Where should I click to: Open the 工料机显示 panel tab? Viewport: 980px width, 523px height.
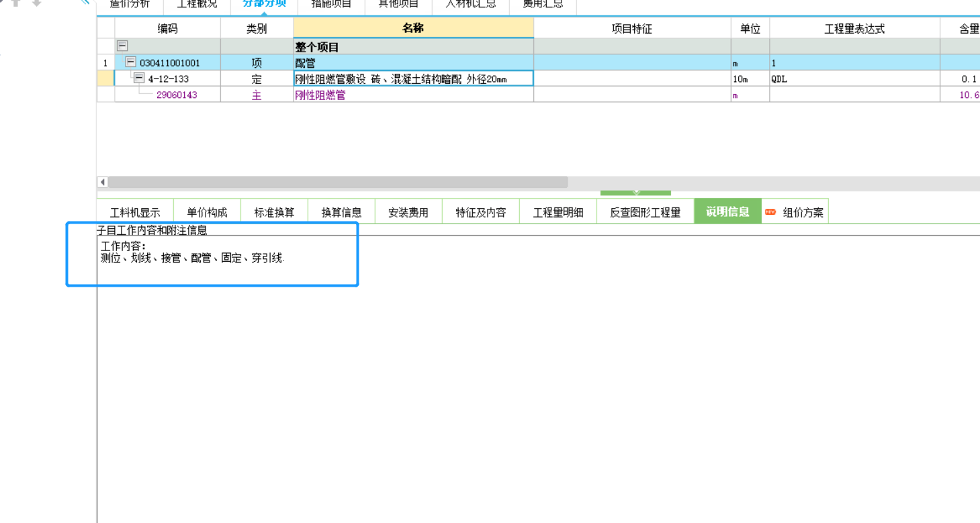(x=135, y=212)
